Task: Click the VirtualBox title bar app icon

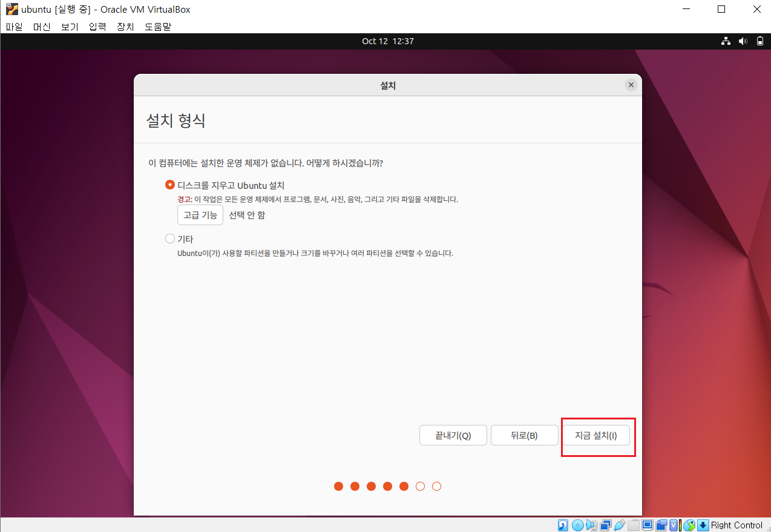Action: [x=11, y=10]
